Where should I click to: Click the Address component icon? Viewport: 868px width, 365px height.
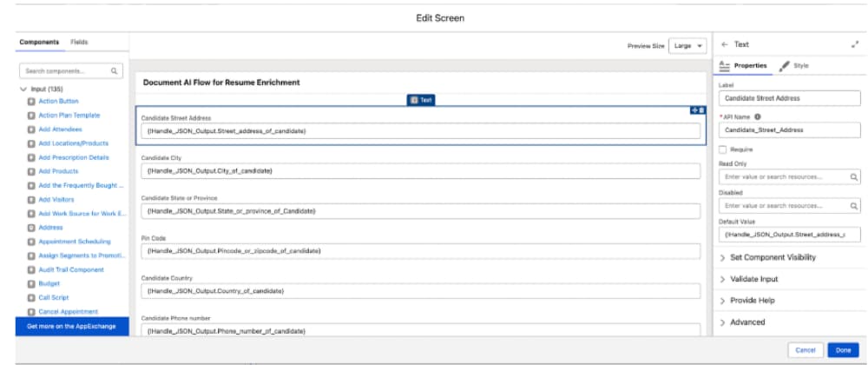pyautogui.click(x=31, y=228)
